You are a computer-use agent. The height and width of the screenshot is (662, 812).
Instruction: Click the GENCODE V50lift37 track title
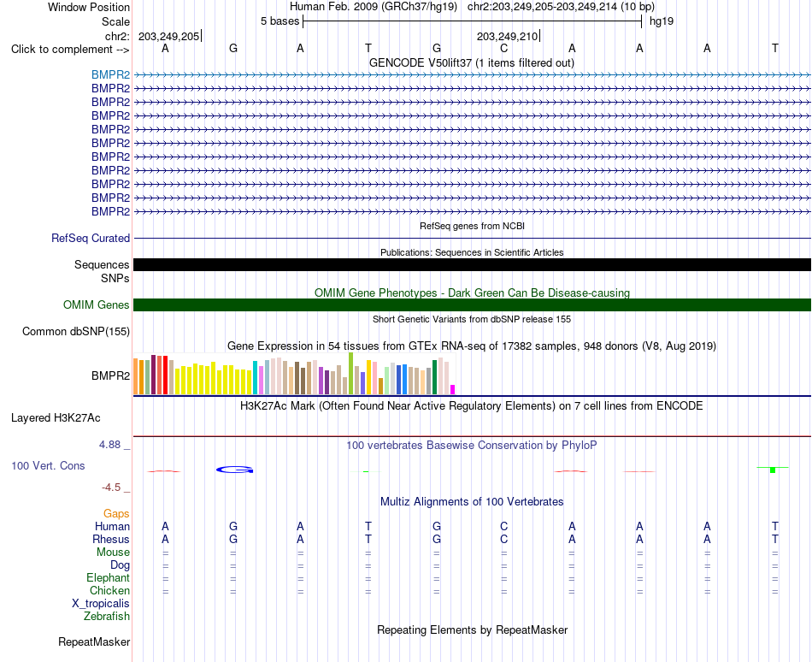(472, 62)
